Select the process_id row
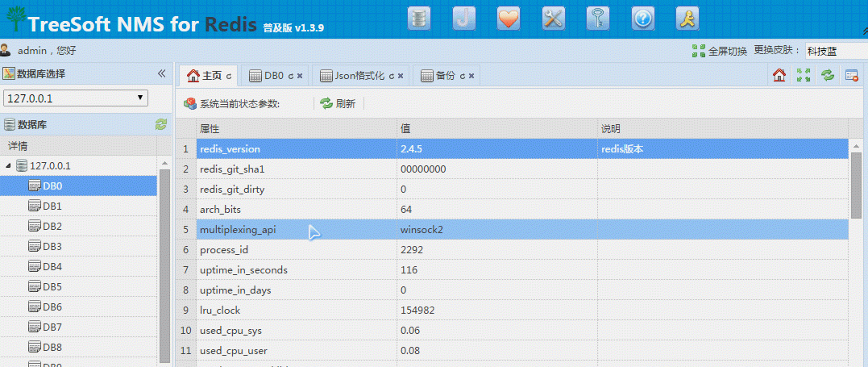 [x=512, y=250]
